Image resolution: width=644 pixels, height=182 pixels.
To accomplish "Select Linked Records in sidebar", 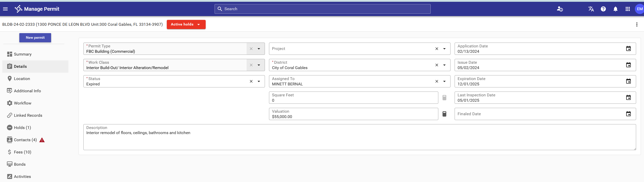I will tap(28, 115).
